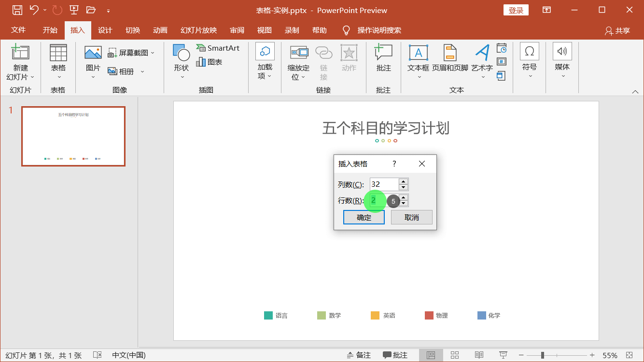Insert a SmartArt graphic

click(x=218, y=48)
